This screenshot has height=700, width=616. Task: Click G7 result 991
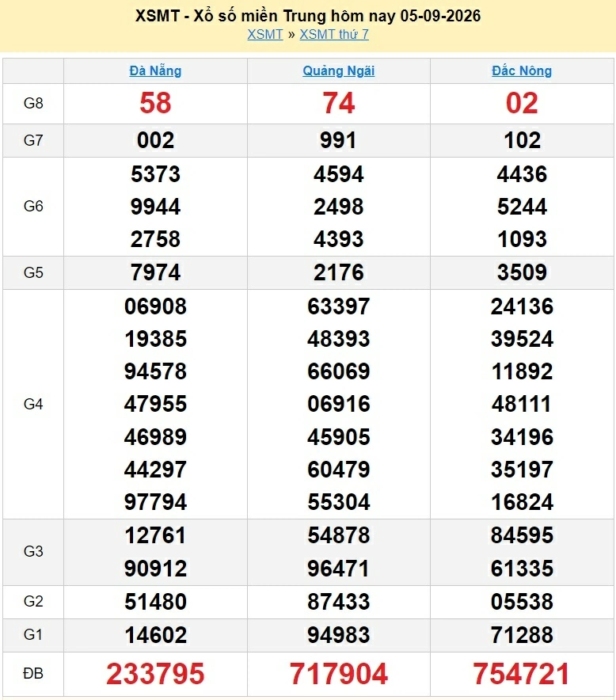pyautogui.click(x=338, y=140)
